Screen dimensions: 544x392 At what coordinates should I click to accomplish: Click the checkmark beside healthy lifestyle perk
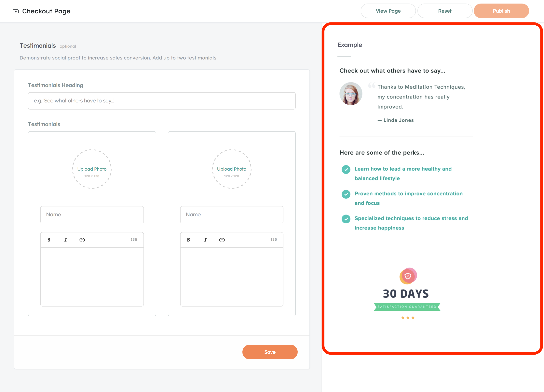[346, 170]
